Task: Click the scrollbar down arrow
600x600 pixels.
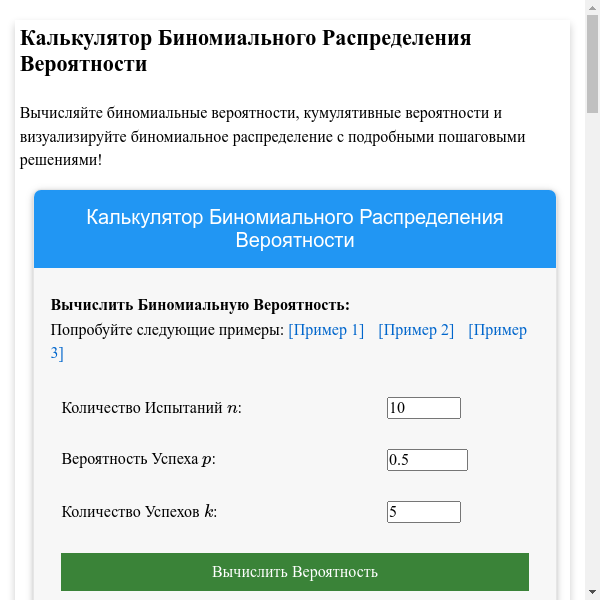Action: [x=592, y=592]
